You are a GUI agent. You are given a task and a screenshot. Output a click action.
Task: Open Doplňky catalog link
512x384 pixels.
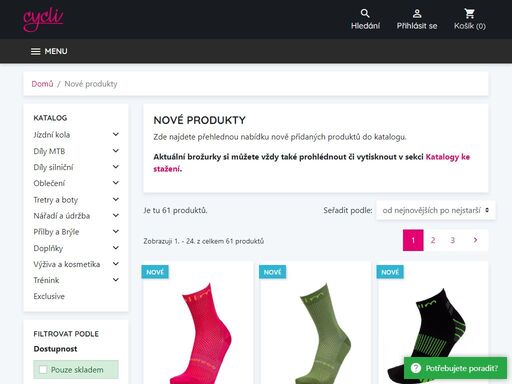tap(48, 248)
